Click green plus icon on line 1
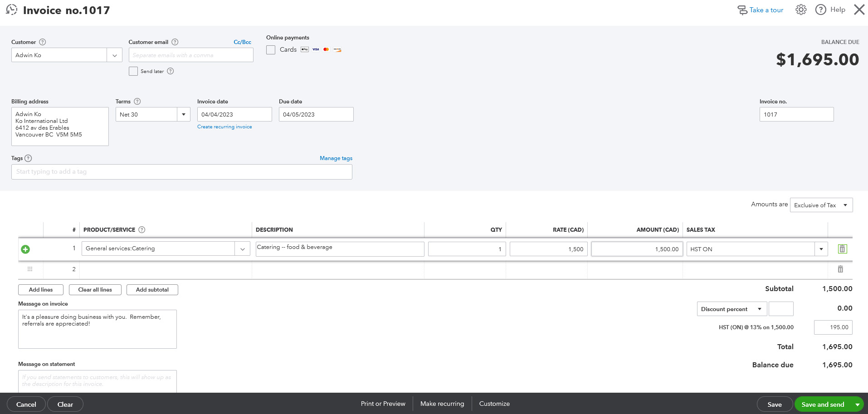 tap(25, 249)
